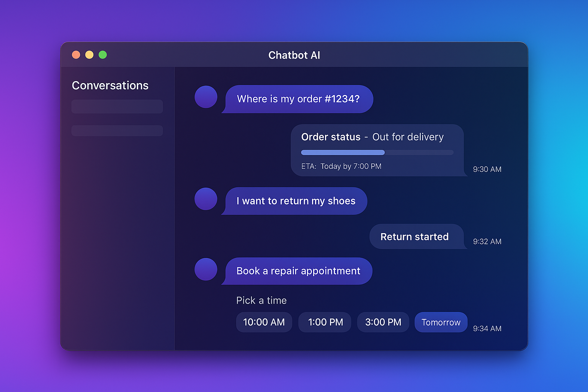Choose the 1:00 PM appointment time
The height and width of the screenshot is (392, 588).
[325, 322]
